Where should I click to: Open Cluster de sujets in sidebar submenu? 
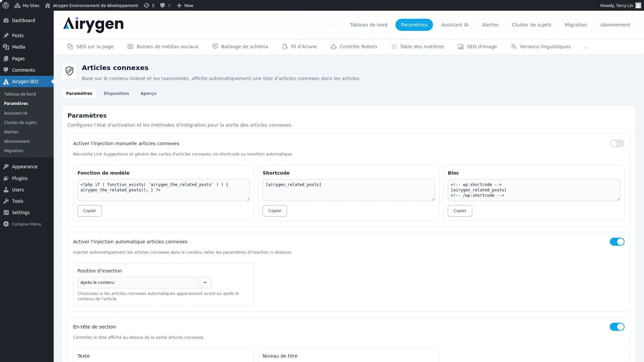click(x=20, y=123)
